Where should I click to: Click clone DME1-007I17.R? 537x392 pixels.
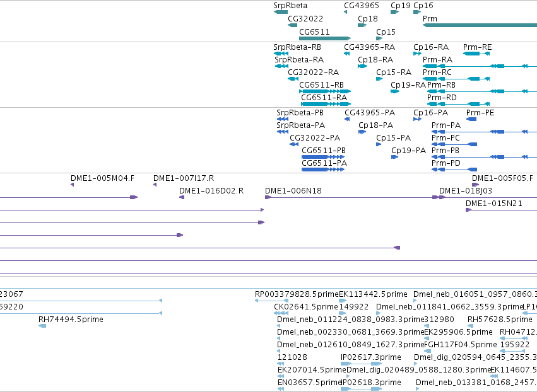click(x=155, y=185)
